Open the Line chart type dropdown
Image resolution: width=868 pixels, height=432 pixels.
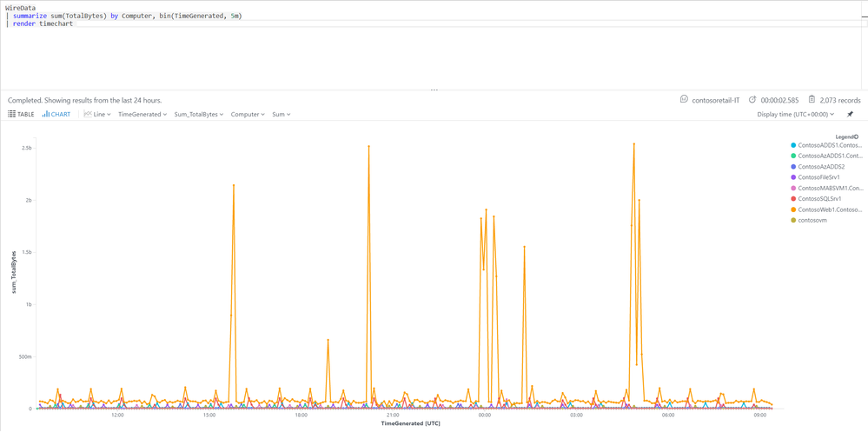point(97,114)
